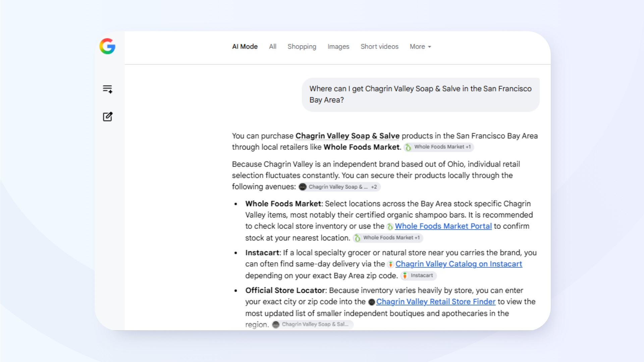Open the Short videos tab

tap(379, 47)
